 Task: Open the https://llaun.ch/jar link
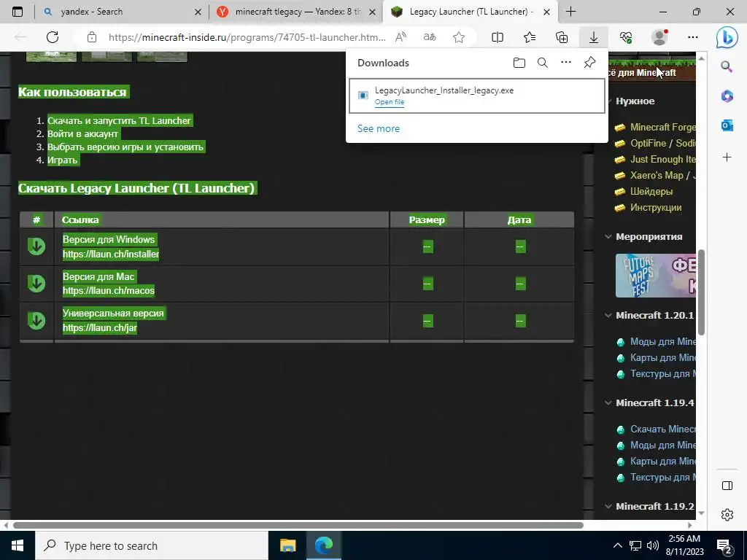[x=100, y=327]
